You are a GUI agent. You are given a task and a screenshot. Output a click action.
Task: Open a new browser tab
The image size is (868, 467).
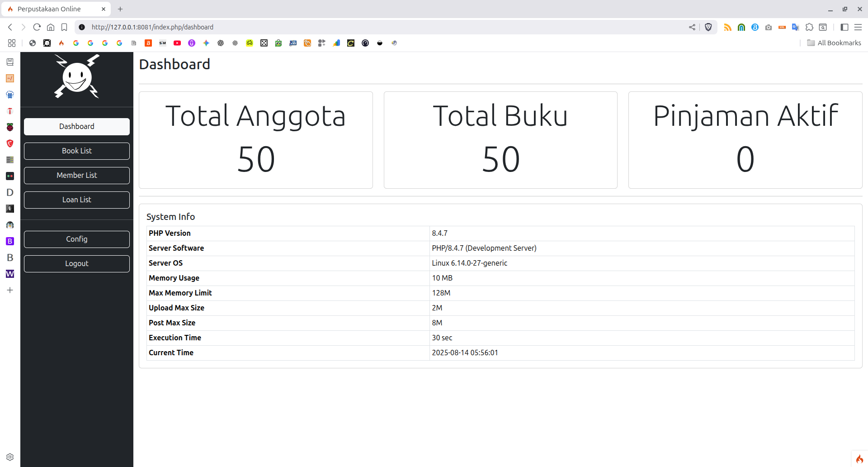point(120,9)
